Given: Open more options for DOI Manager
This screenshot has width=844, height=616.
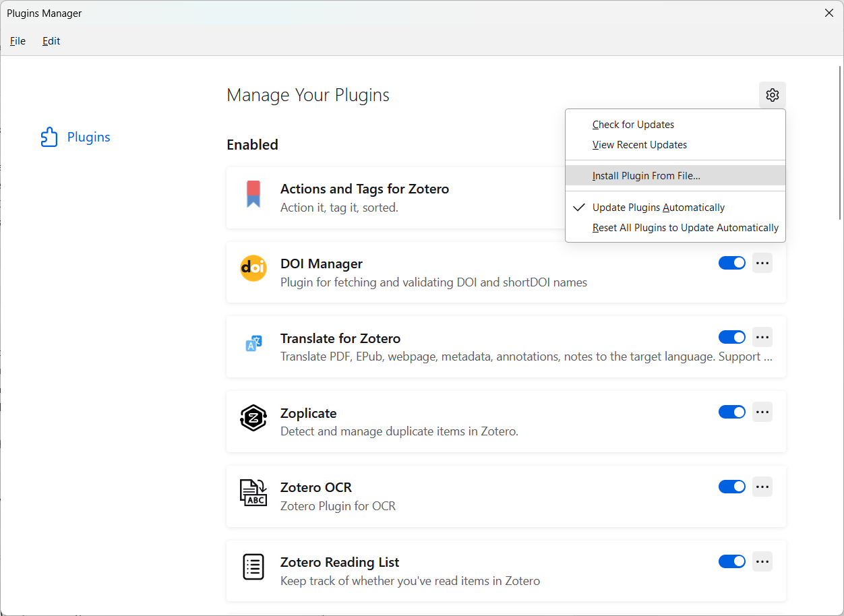Looking at the screenshot, I should point(762,263).
